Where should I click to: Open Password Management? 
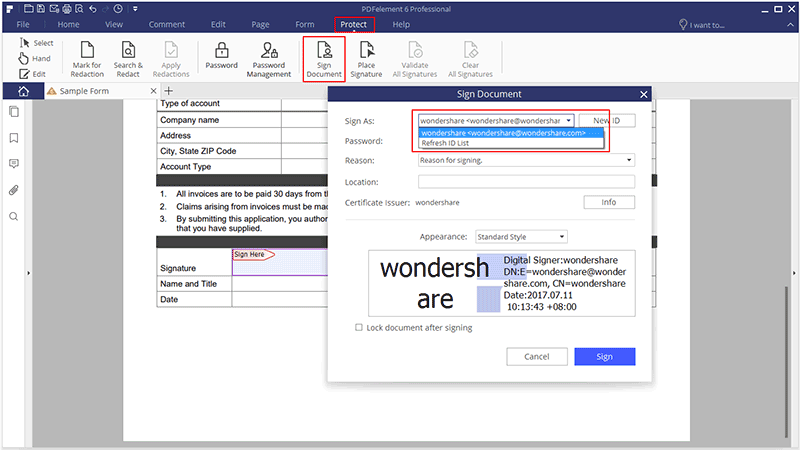coord(269,59)
